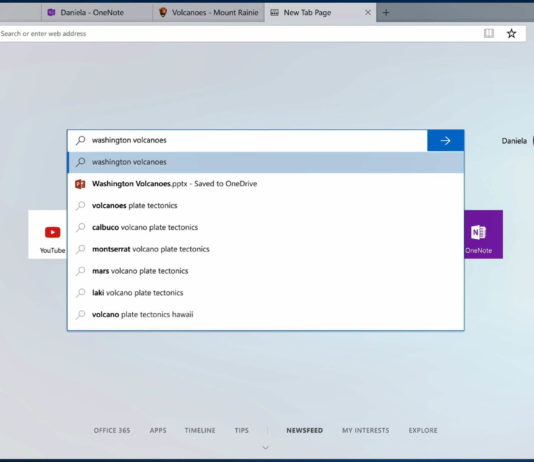Image resolution: width=534 pixels, height=462 pixels.
Task: Click the washington volcanoes search input
Action: click(x=248, y=140)
